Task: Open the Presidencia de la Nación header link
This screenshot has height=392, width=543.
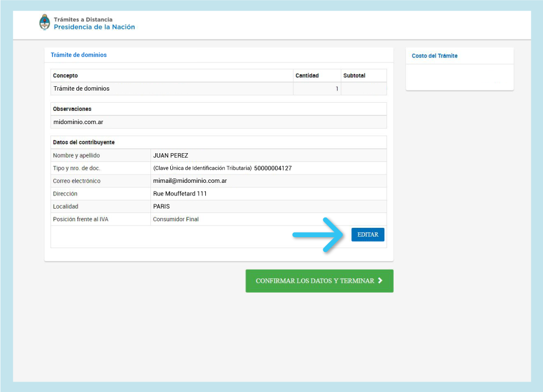Action: pos(94,27)
